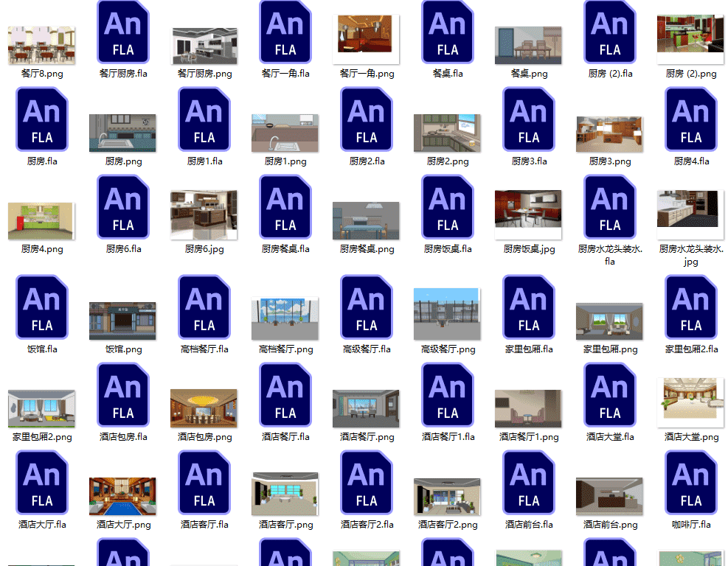The image size is (728, 566).
Task: Click the 咖啡厅.fla Animate file icon
Action: [x=691, y=483]
